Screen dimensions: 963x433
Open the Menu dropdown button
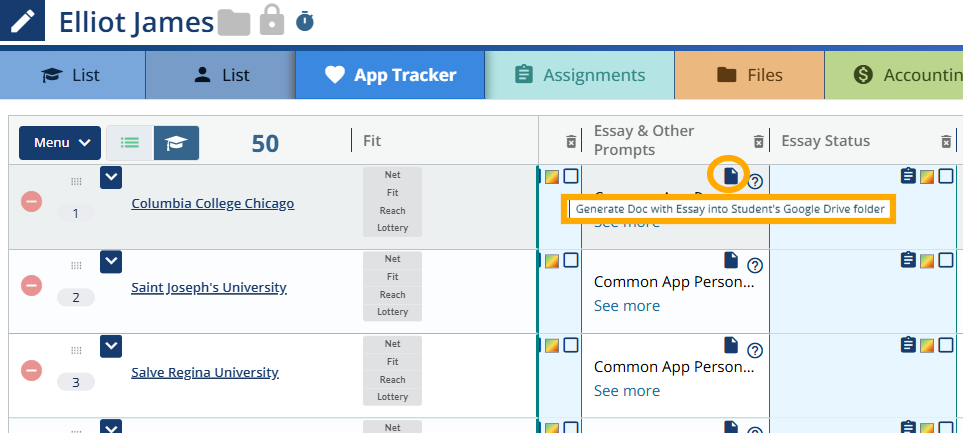[x=60, y=143]
